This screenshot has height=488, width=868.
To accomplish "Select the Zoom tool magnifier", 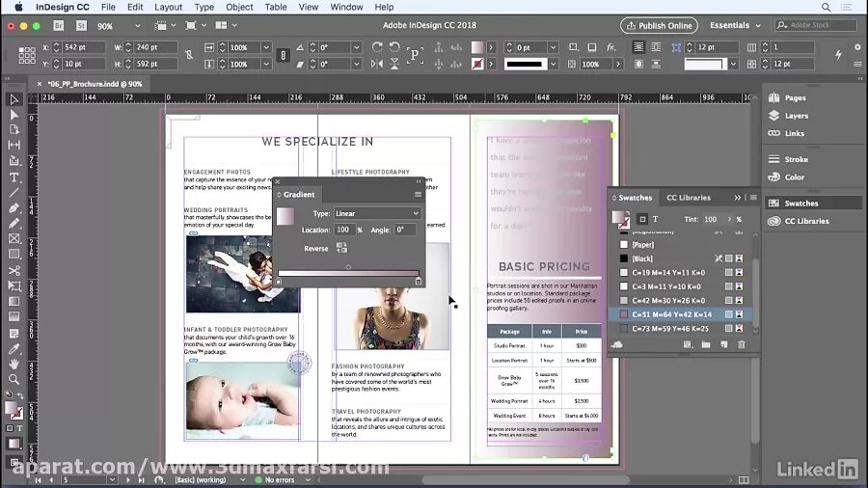I will 14,379.
